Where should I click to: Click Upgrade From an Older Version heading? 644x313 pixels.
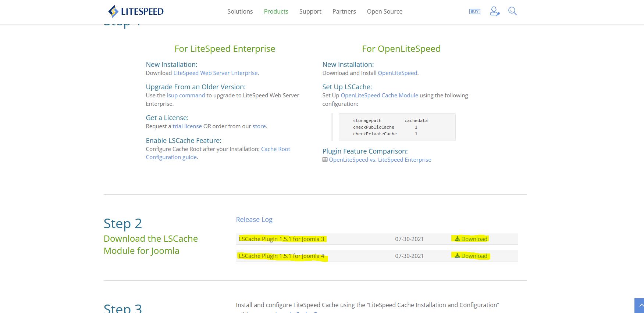click(196, 87)
